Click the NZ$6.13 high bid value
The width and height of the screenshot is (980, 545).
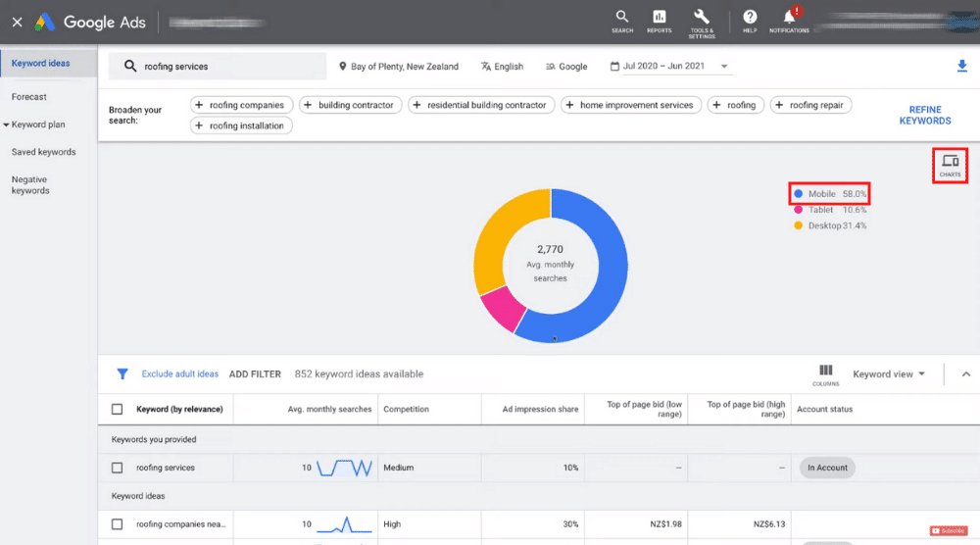tap(768, 524)
